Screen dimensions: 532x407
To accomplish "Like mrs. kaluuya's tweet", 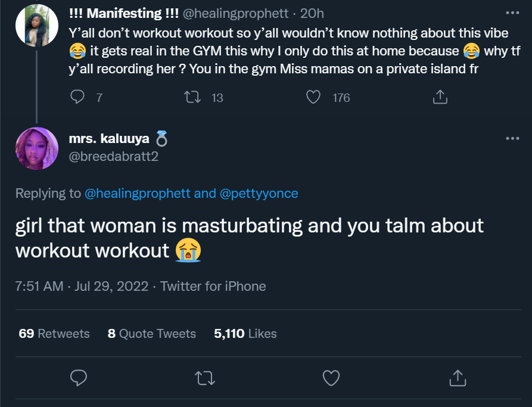I will (331, 377).
